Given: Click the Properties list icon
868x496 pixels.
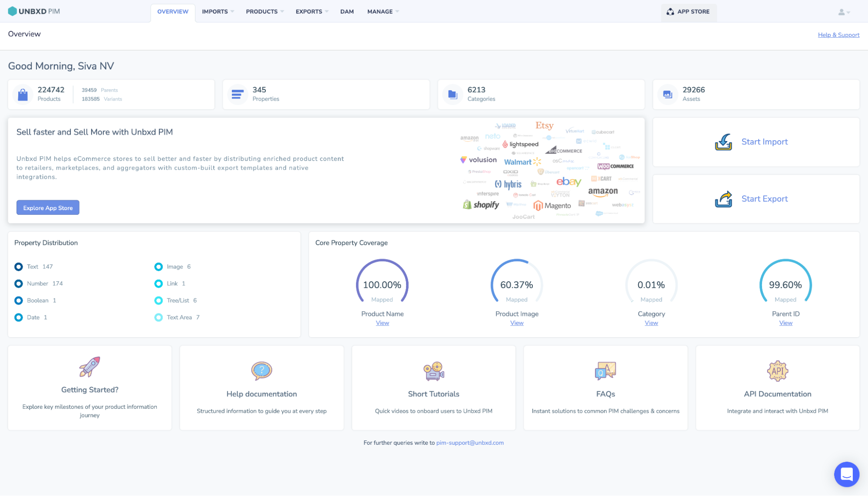Looking at the screenshot, I should pos(238,94).
